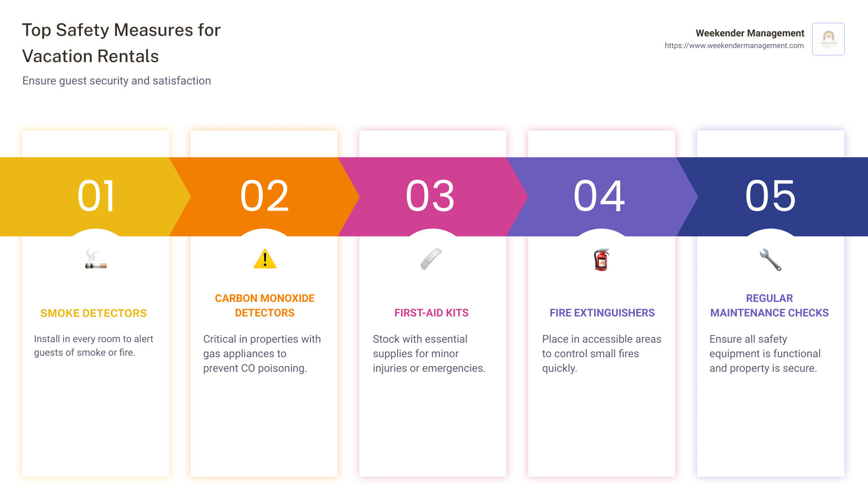Click the Regular Maintenance Checks heading
The image size is (868, 497).
[769, 305]
